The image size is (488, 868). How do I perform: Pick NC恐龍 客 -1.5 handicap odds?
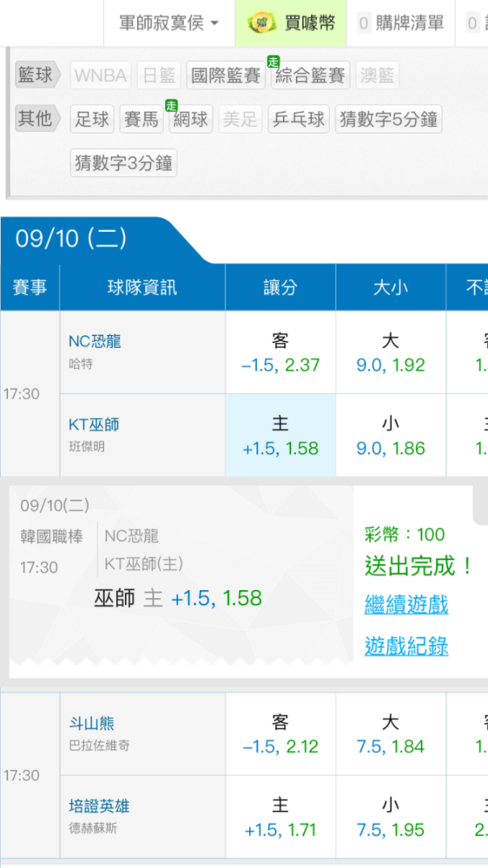280,352
